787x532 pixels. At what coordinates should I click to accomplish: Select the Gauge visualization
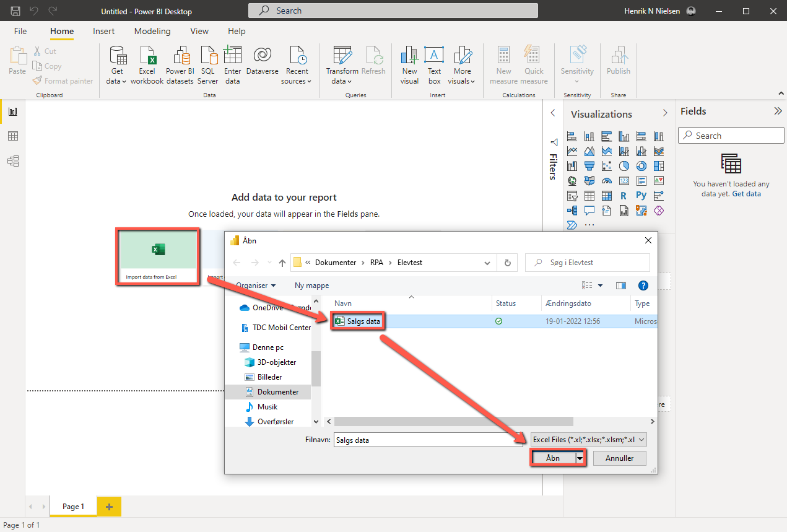click(x=607, y=181)
